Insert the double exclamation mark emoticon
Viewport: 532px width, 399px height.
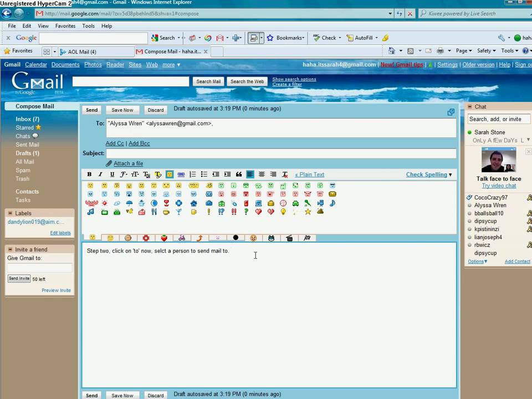click(x=234, y=212)
